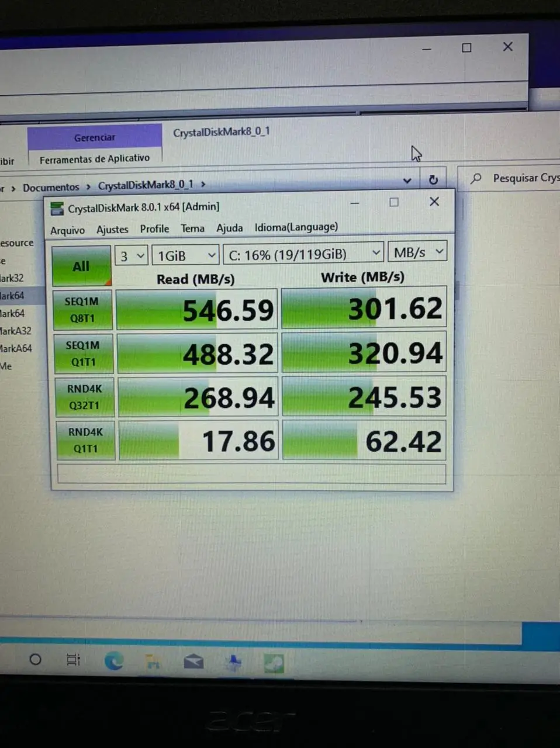Screen dimensions: 560x748
Task: Click CrystalDiskMark8_0_1 in the address path
Action: (146, 185)
